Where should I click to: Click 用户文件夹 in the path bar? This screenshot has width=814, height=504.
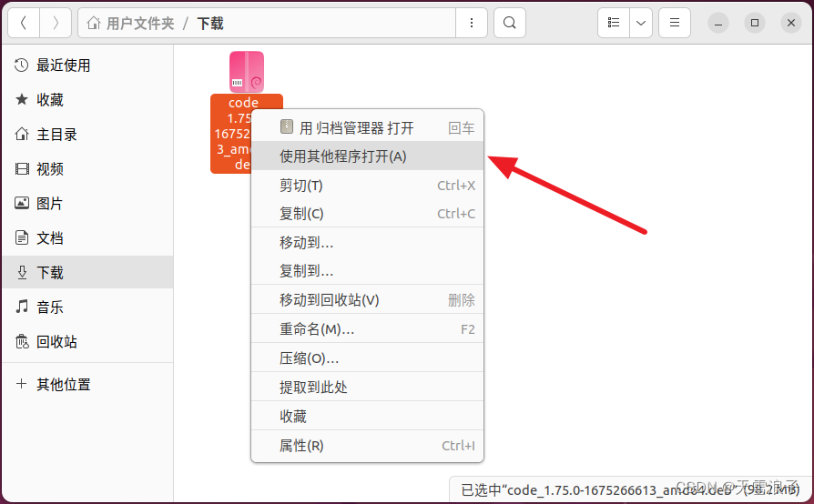tap(139, 24)
